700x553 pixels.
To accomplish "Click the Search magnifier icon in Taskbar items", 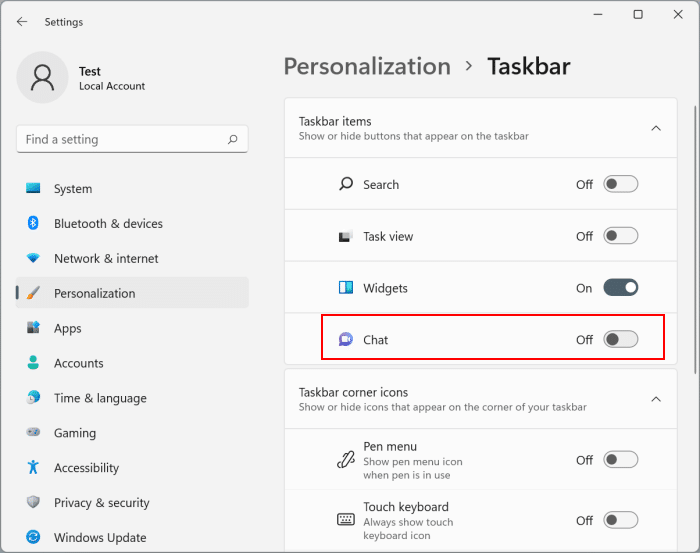I will click(x=346, y=184).
